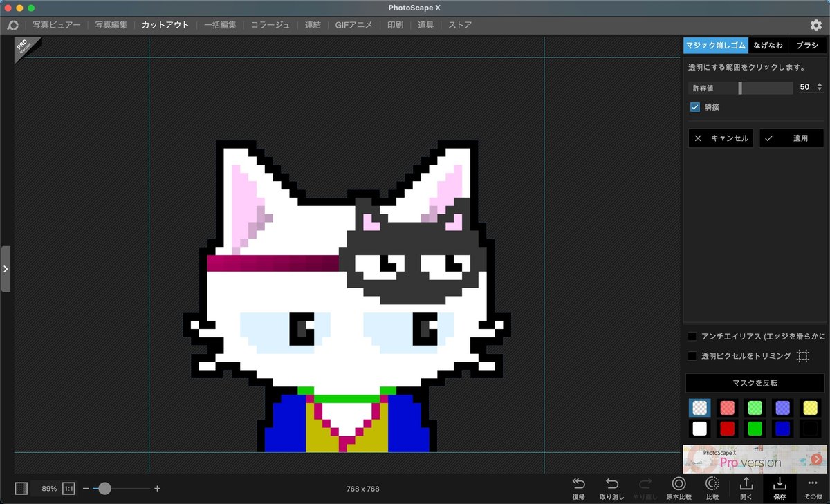Click the キャンセル button

coord(721,138)
